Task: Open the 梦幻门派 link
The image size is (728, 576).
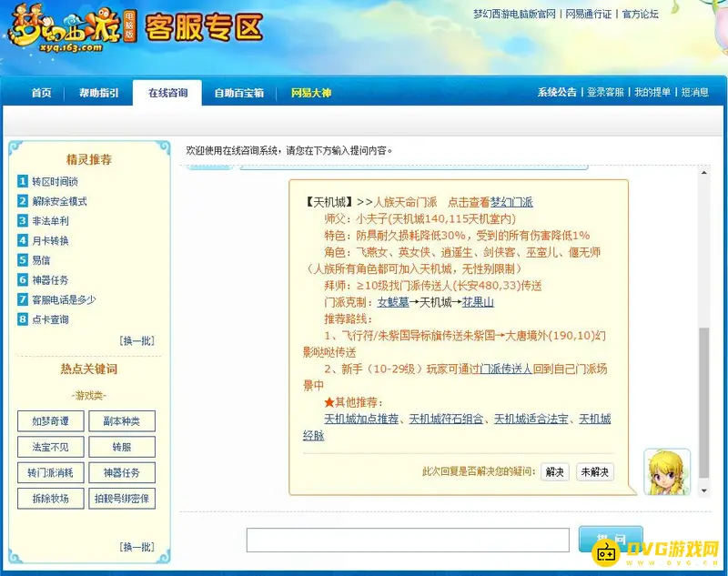Action: pyautogui.click(x=511, y=202)
